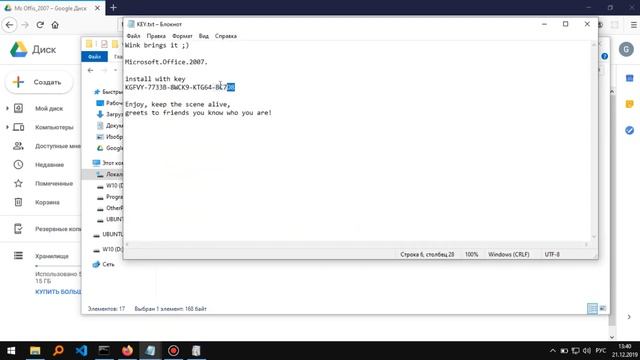Viewport: 640px width, 360px height.
Task: Select Program drive in Explorer tree
Action: click(110, 197)
